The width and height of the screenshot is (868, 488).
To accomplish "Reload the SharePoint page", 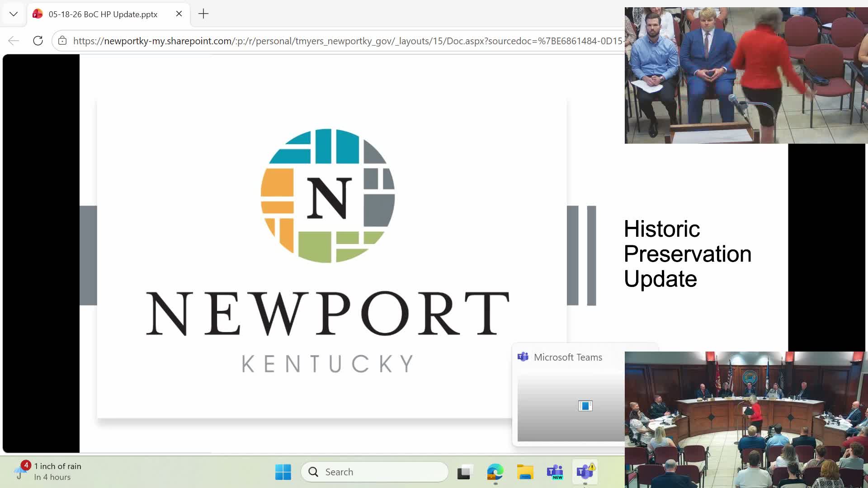I will (x=38, y=41).
